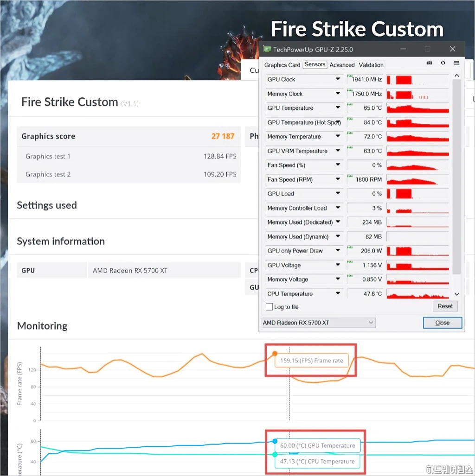Expand the Memory Clock sensor dropdown

click(338, 94)
